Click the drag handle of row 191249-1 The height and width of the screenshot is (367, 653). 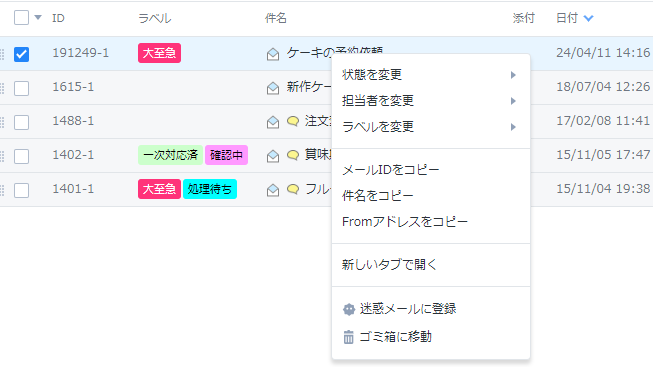tap(2, 54)
